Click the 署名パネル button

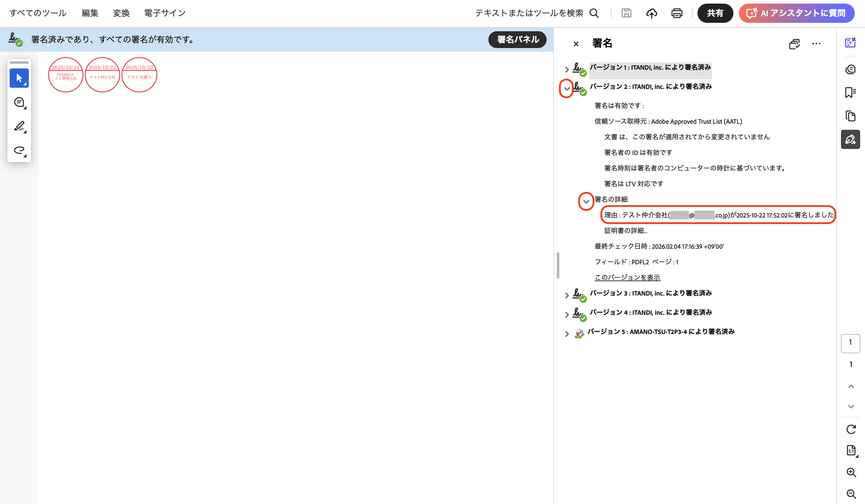[x=517, y=39]
